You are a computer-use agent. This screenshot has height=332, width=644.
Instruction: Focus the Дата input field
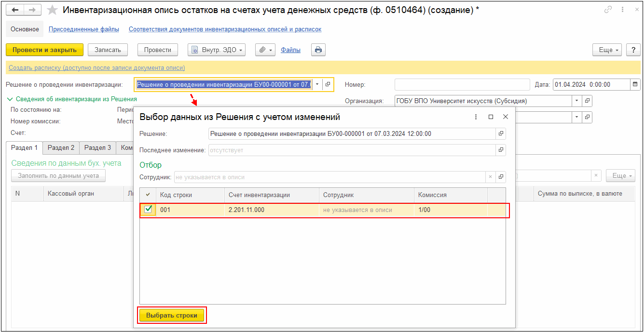[x=591, y=84]
